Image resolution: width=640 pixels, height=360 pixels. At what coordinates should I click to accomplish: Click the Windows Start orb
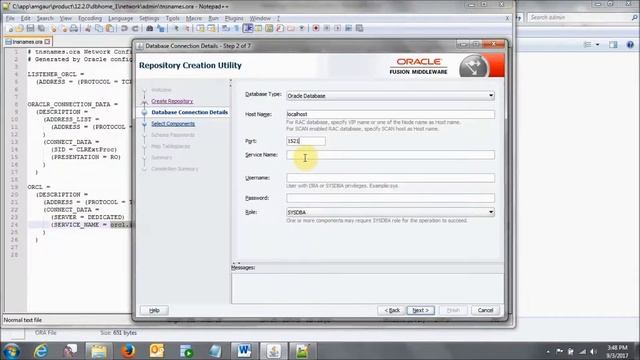[x=11, y=351]
